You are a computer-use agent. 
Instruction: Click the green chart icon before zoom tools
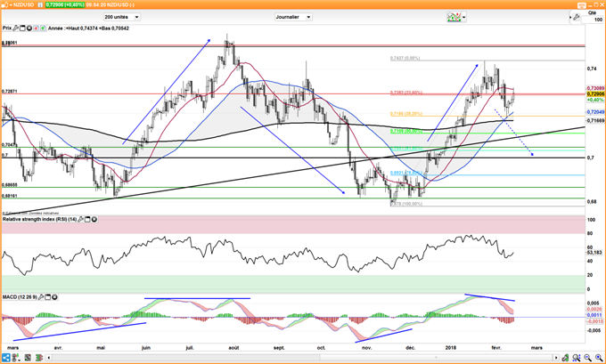point(565,358)
